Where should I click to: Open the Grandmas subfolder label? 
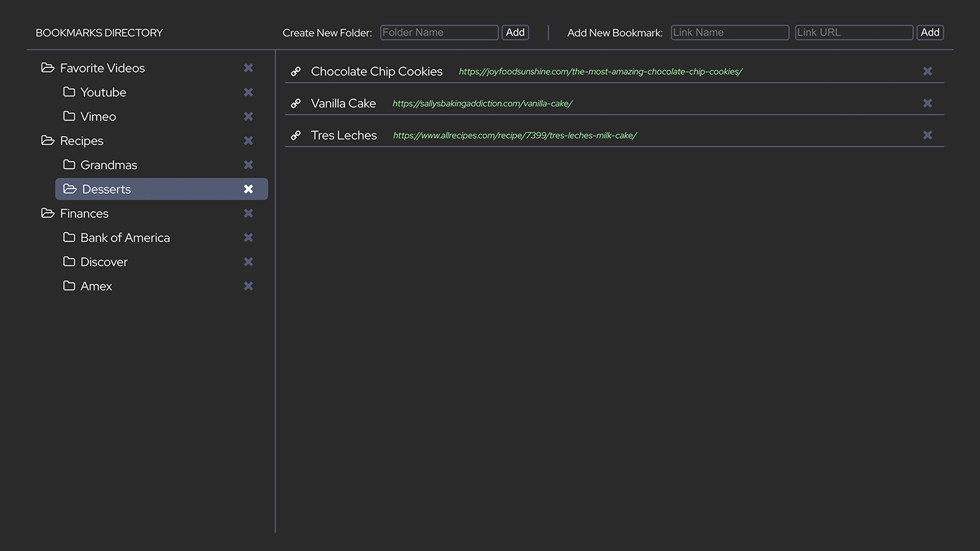109,165
